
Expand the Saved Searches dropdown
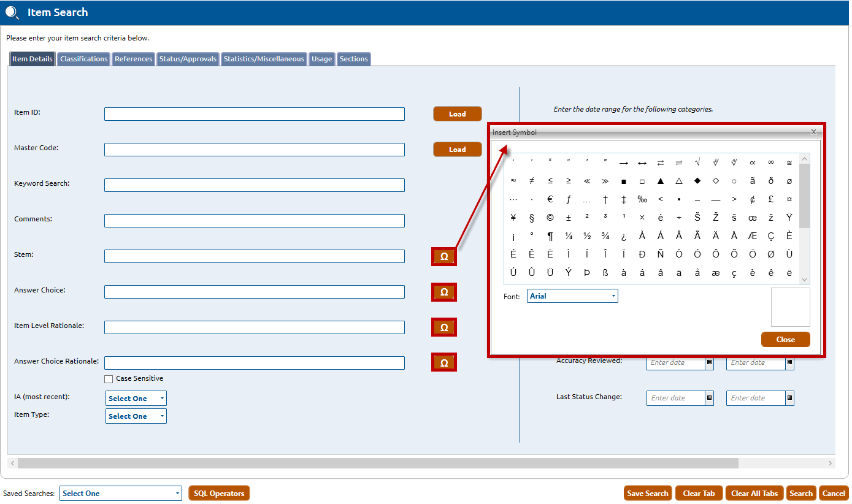click(120, 494)
